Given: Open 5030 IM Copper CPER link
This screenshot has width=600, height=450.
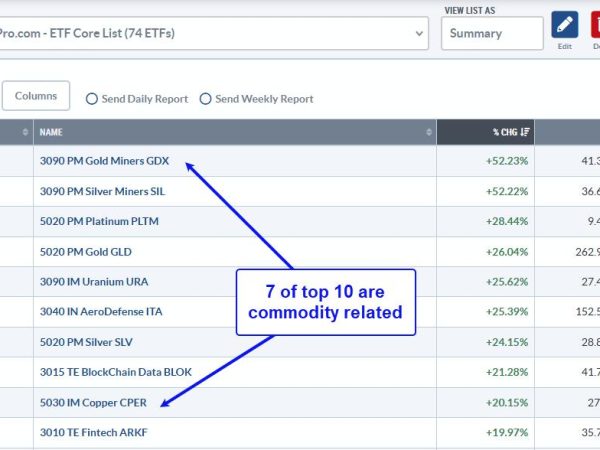Looking at the screenshot, I should point(93,403).
